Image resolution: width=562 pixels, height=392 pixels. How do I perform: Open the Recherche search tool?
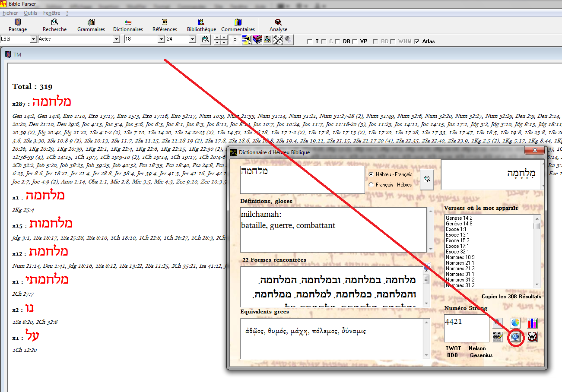tap(54, 25)
